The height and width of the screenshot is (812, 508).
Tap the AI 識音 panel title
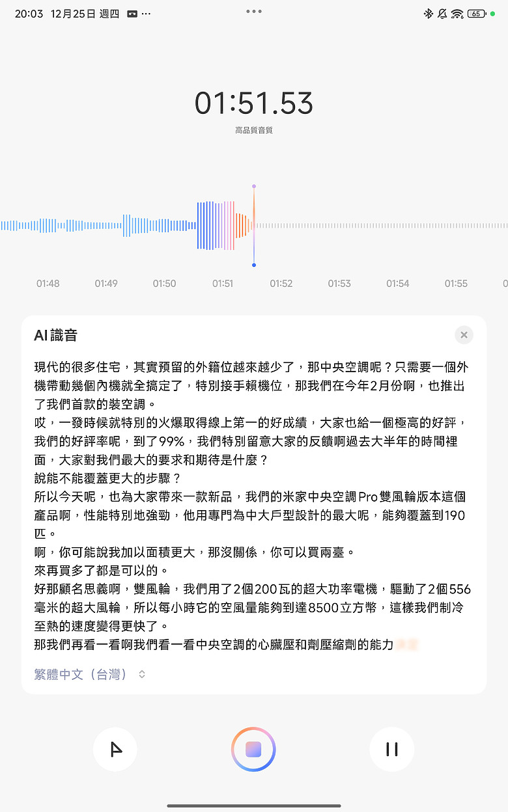55,335
